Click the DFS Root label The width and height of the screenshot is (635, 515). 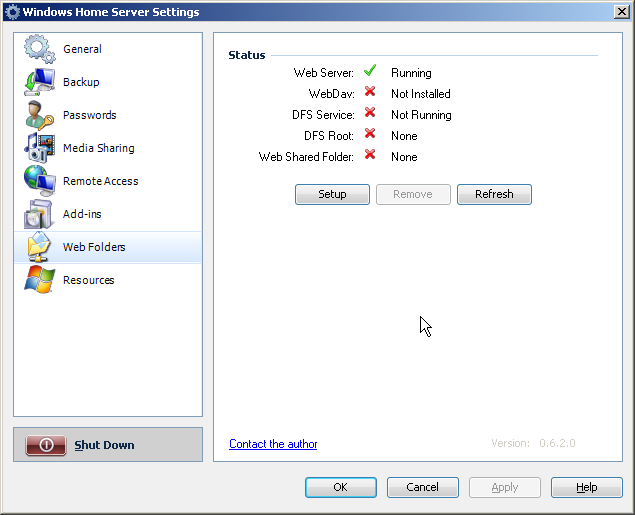(329, 136)
